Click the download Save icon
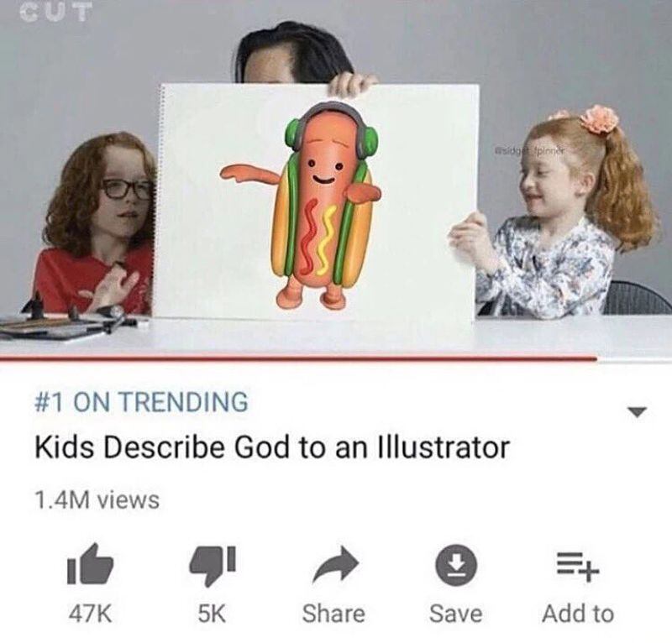Image resolution: width=672 pixels, height=643 pixels. 456,566
